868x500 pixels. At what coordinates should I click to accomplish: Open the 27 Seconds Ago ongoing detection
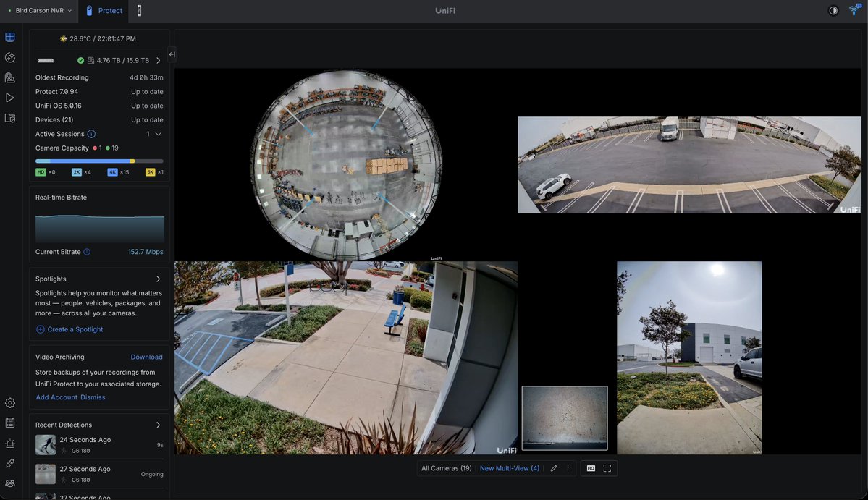coord(99,474)
